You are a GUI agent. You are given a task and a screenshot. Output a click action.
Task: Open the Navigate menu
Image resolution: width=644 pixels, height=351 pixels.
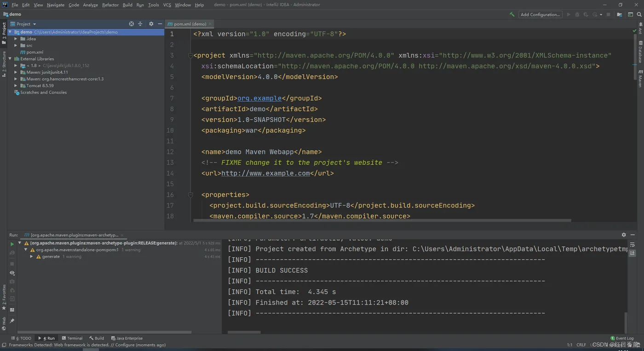pos(55,5)
